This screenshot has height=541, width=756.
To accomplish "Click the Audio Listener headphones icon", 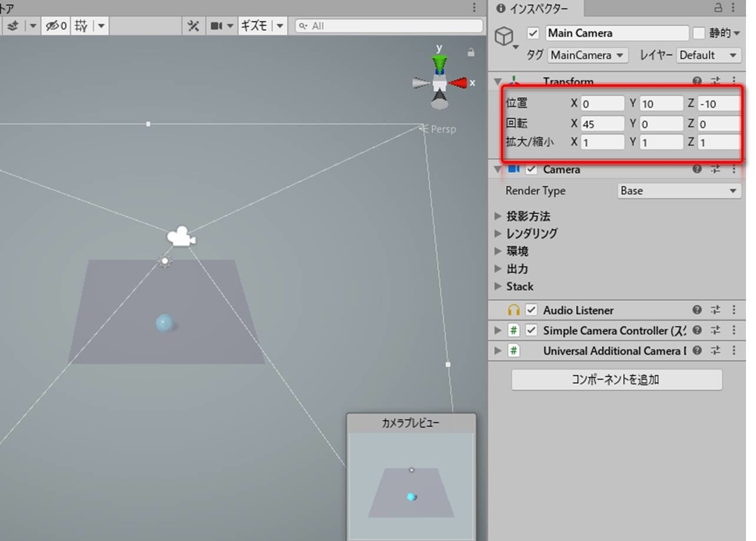I will click(x=514, y=310).
